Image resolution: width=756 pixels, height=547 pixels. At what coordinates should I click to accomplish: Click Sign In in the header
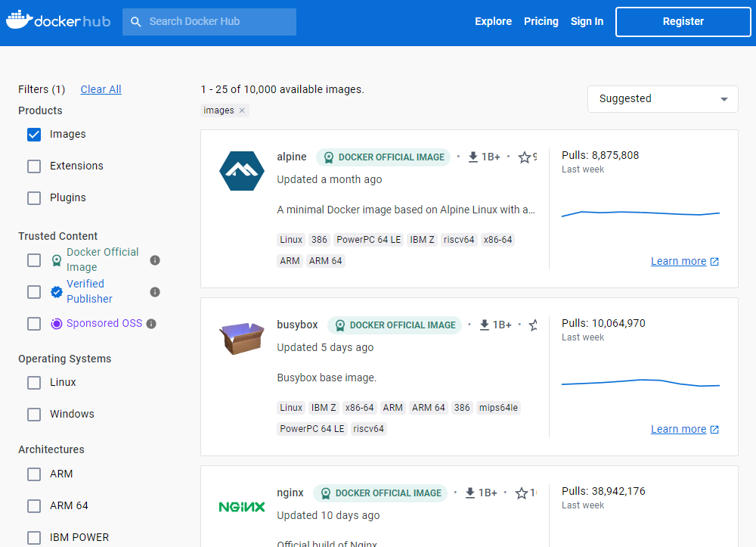[587, 21]
